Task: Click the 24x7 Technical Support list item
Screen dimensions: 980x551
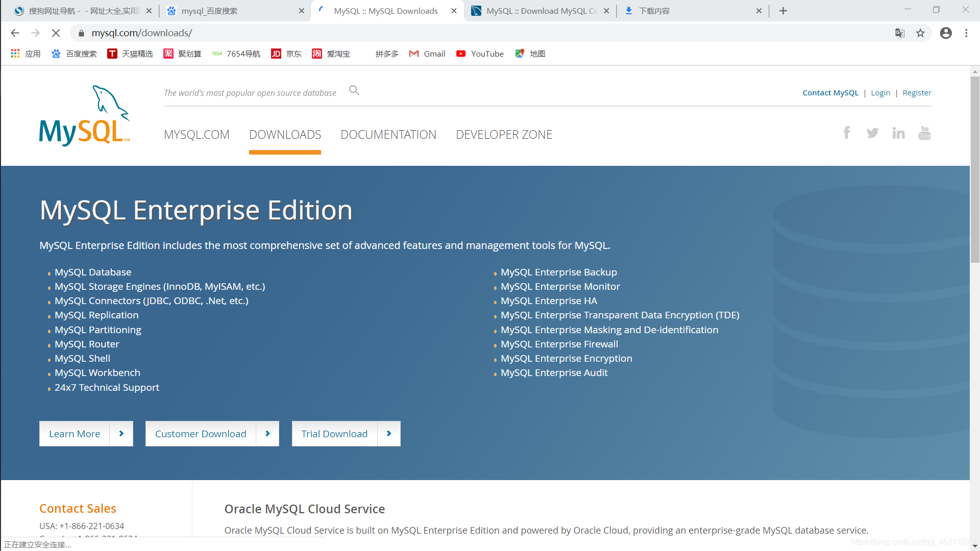Action: coord(107,388)
